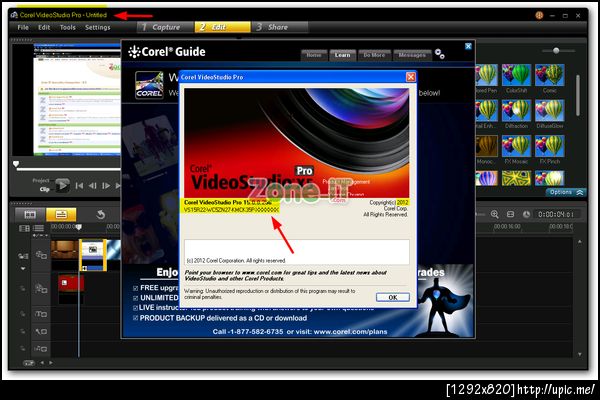600x400 pixels.
Task: Go to the Capture step tab
Action: [x=165, y=27]
